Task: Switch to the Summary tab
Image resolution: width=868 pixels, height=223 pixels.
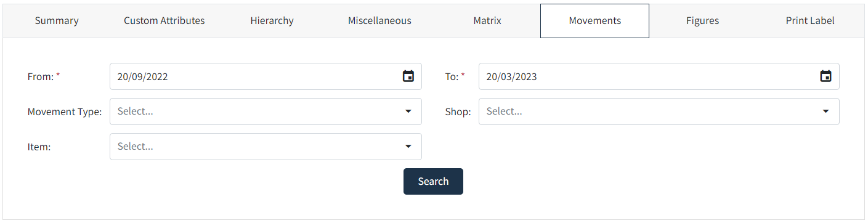Action: pyautogui.click(x=57, y=21)
